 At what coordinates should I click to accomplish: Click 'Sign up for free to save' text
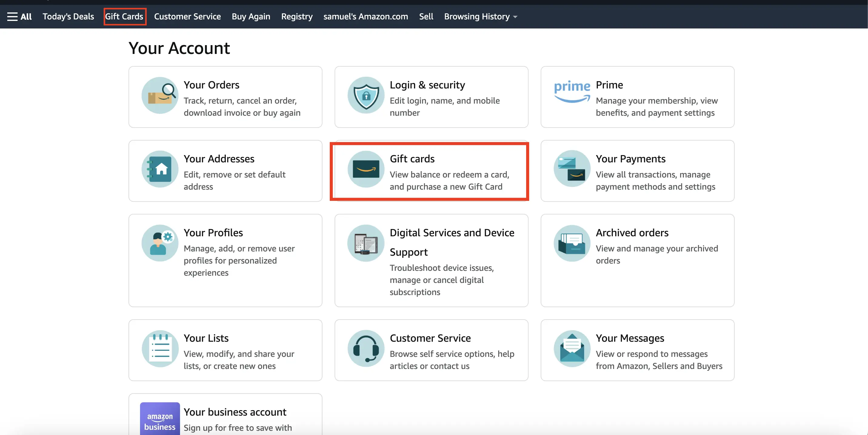click(x=238, y=428)
